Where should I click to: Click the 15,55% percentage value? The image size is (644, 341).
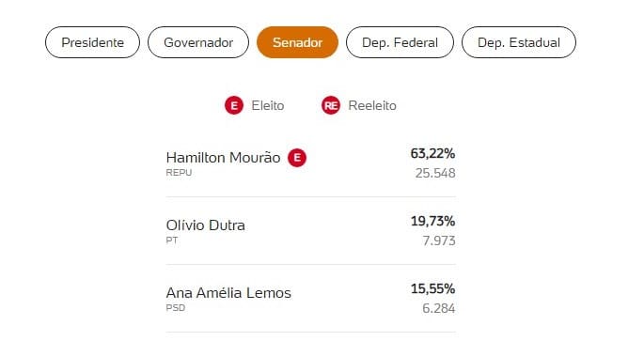(x=432, y=289)
